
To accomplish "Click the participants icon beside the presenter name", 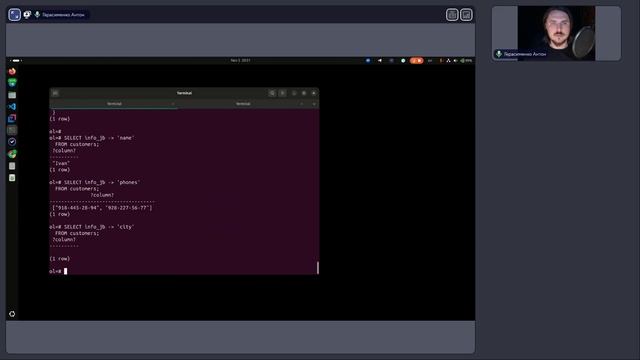I will (27, 15).
